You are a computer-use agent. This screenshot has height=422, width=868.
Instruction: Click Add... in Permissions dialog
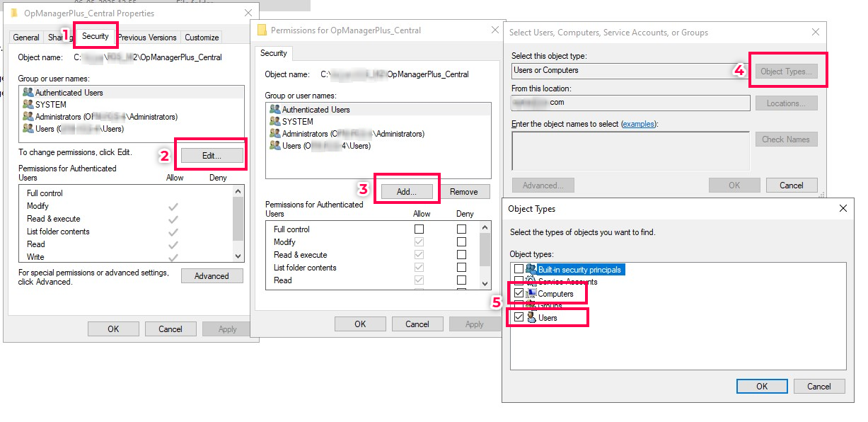[406, 191]
